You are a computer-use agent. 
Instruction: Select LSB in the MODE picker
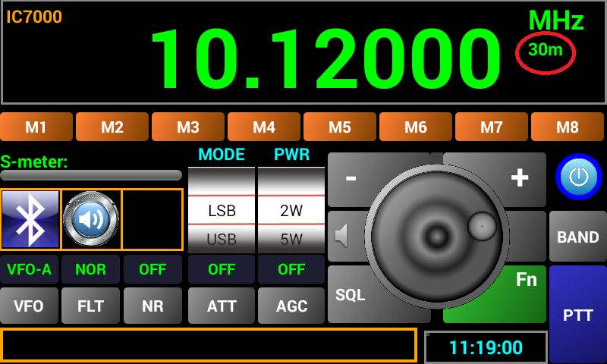pyautogui.click(x=222, y=211)
